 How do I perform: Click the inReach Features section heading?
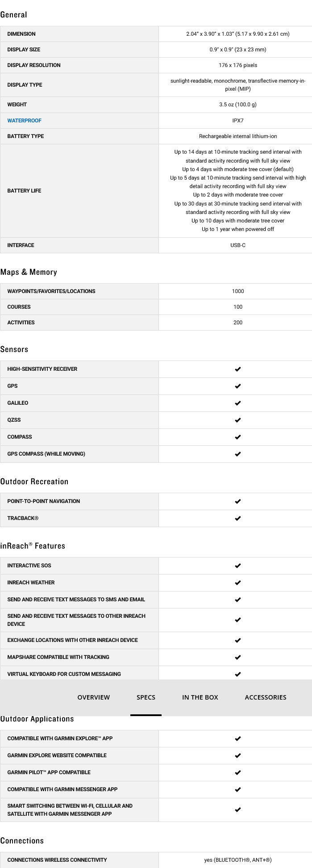(x=33, y=546)
